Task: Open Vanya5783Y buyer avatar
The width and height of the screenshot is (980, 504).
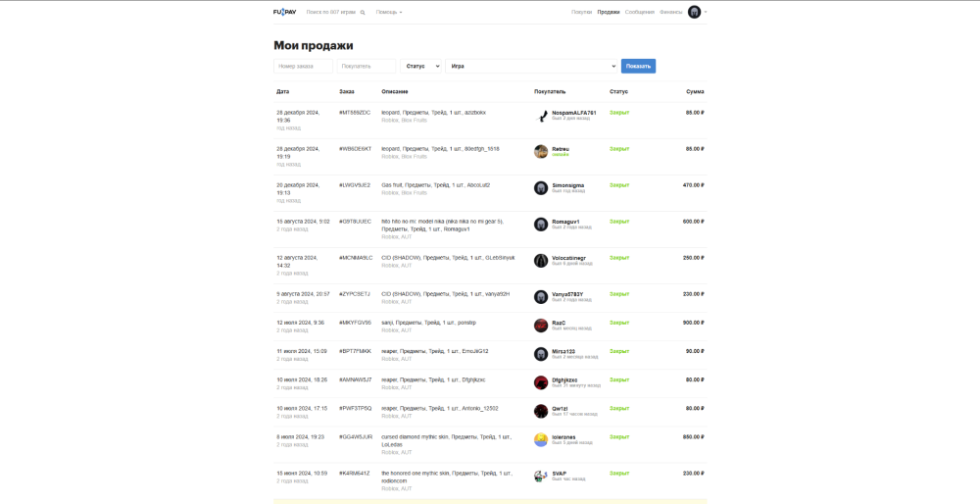Action: [541, 297]
